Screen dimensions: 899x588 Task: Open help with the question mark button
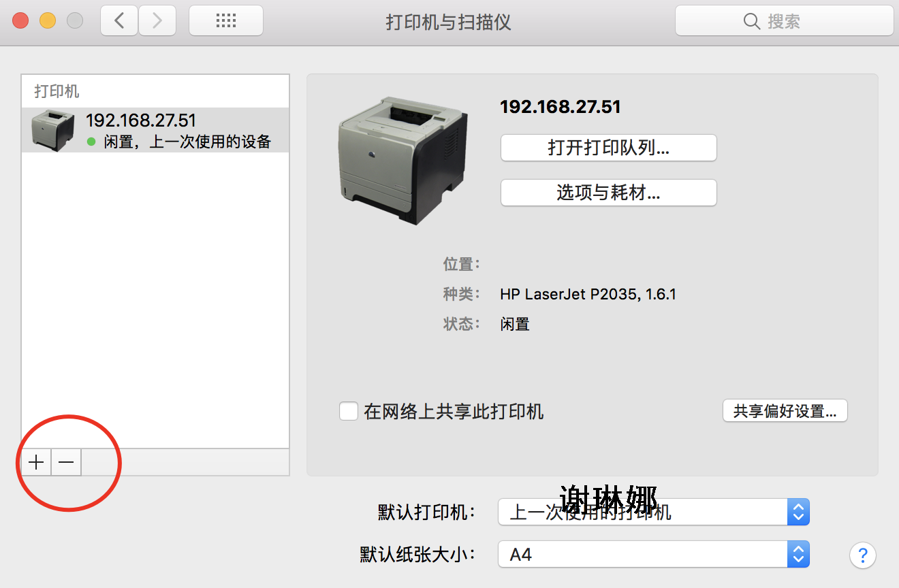click(x=862, y=555)
